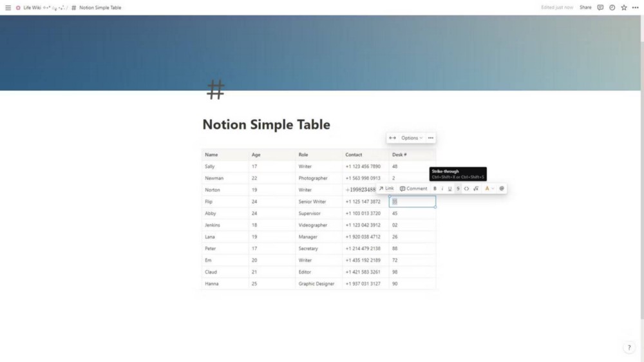Click the Norton name cell
Image resolution: width=644 pixels, height=362 pixels.
pos(225,190)
